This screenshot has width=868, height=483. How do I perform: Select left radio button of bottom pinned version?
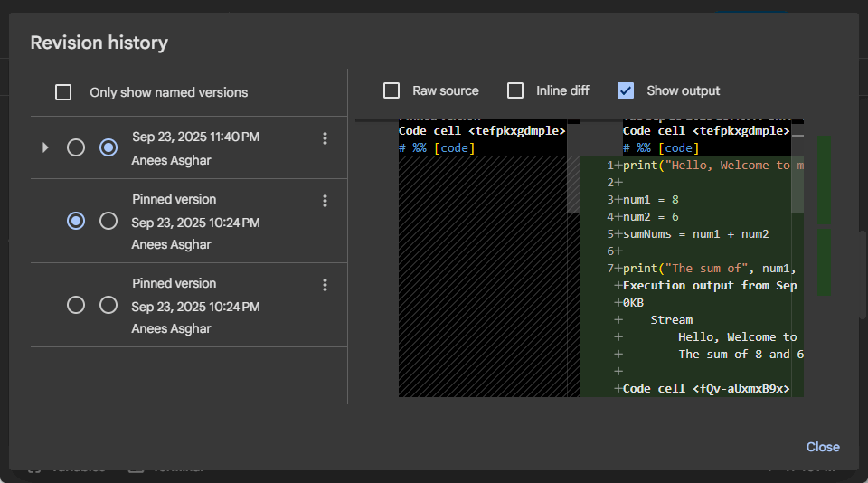click(x=77, y=305)
